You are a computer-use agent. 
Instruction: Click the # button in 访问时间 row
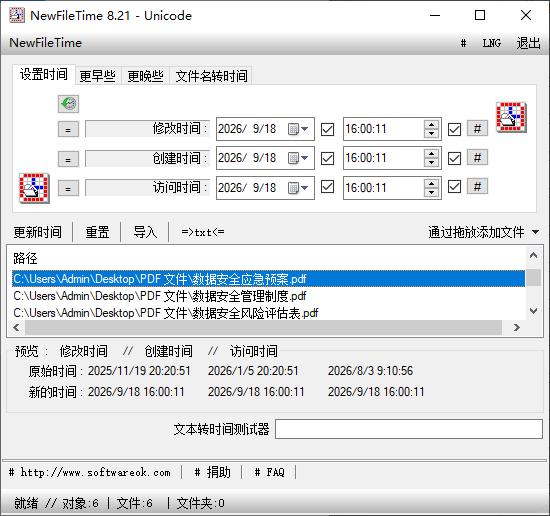(477, 187)
